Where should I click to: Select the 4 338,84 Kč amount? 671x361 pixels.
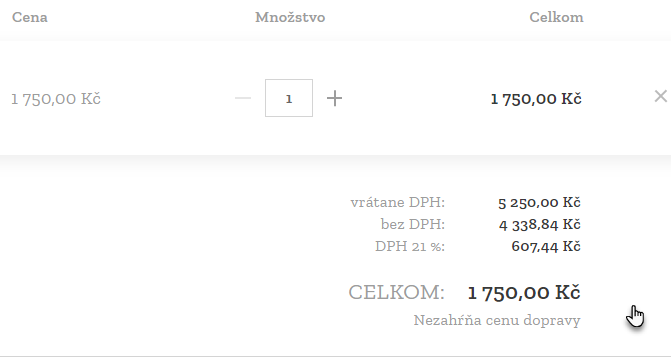pos(539,224)
